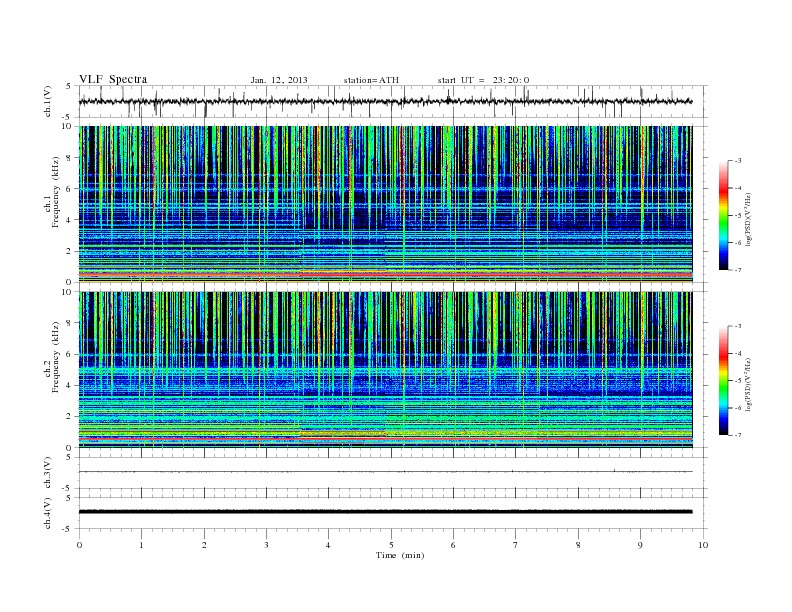Click the "2" kHz tick of ch.1 spectrogram
Screen dimensions: 792x612
click(x=70, y=251)
